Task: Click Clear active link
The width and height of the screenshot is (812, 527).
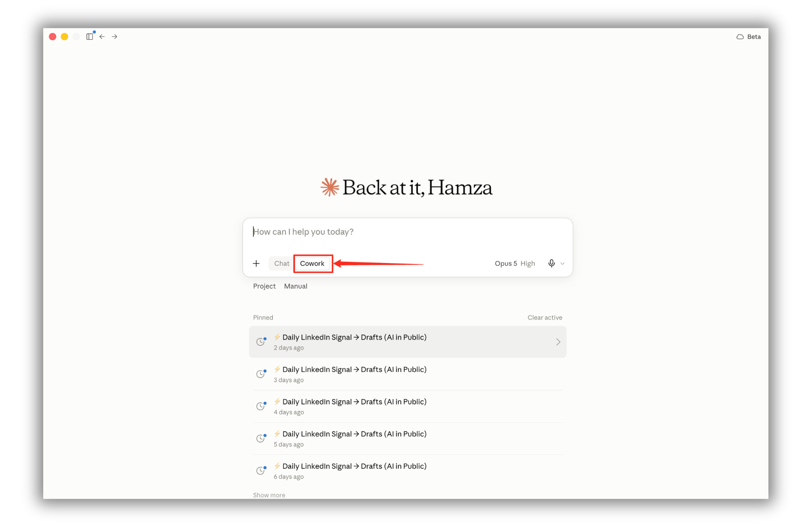Action: click(x=544, y=317)
